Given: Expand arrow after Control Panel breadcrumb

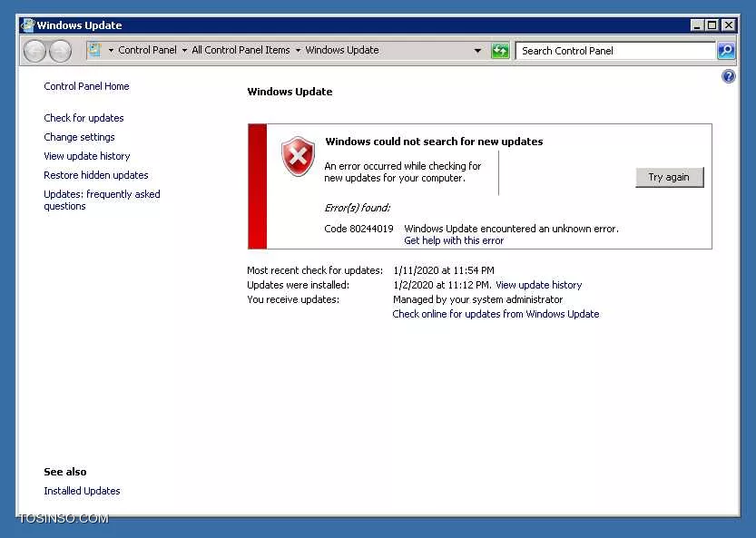Looking at the screenshot, I should click(184, 50).
